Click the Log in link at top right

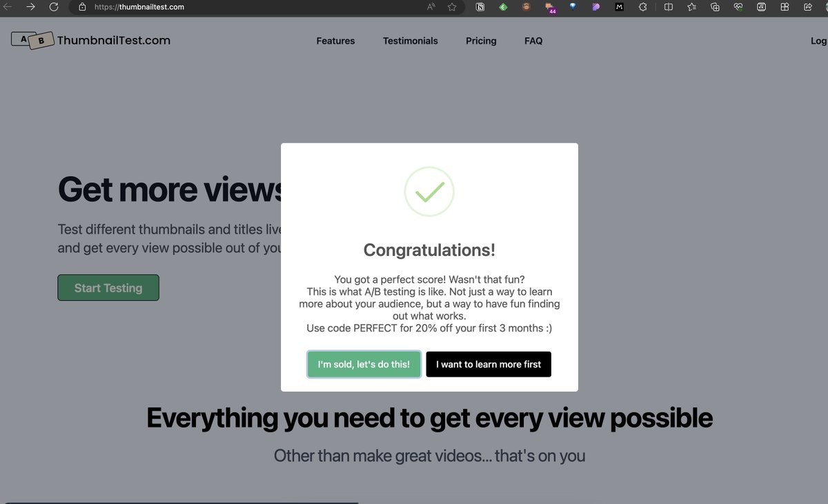(x=819, y=41)
